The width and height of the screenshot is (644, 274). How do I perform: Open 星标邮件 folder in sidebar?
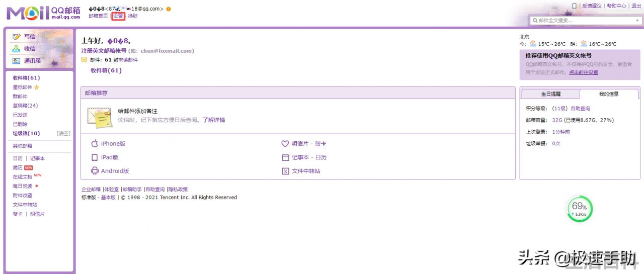23,87
